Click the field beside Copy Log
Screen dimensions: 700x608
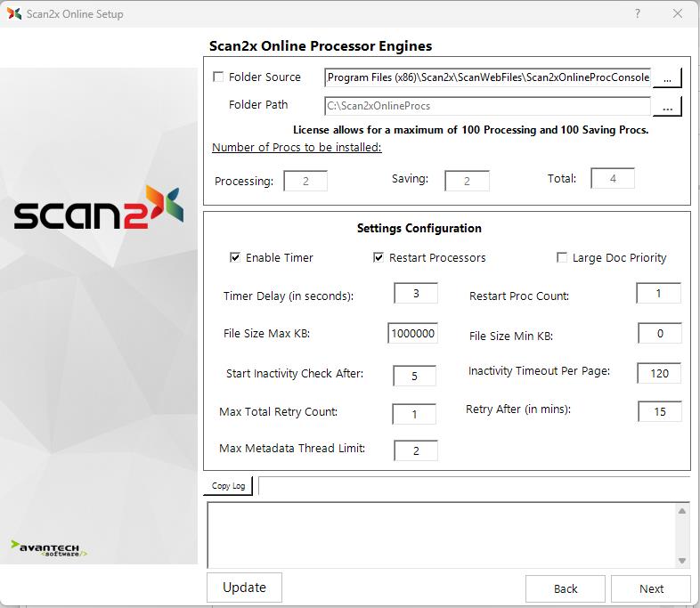474,486
